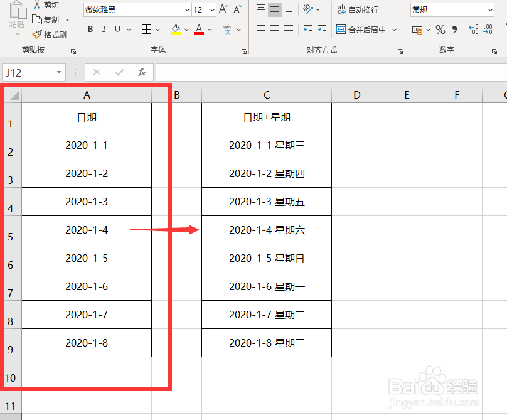Screen dimensions: 507x420
Task: Click cell 2020-1-1 星期三
Action: pyautogui.click(x=267, y=145)
